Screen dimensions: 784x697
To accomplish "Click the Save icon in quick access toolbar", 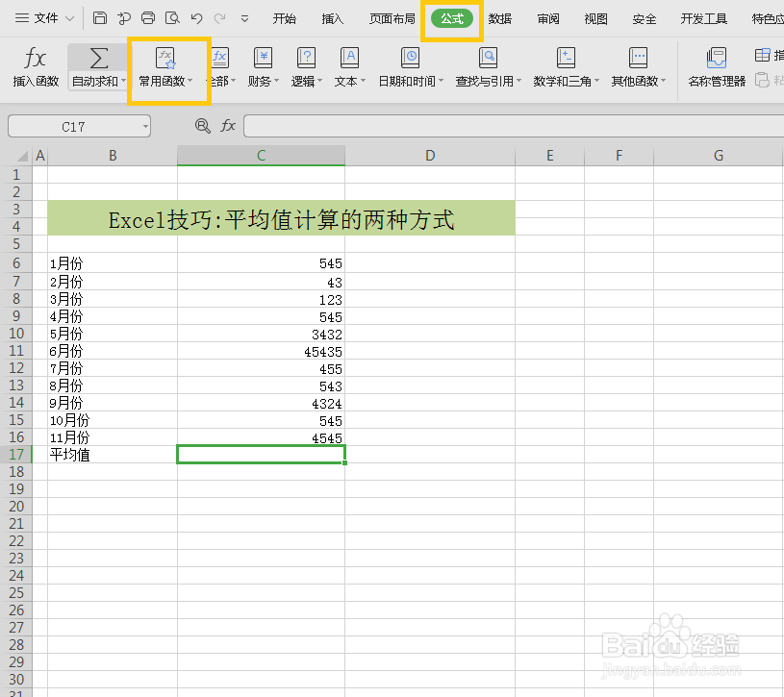I will tap(100, 17).
